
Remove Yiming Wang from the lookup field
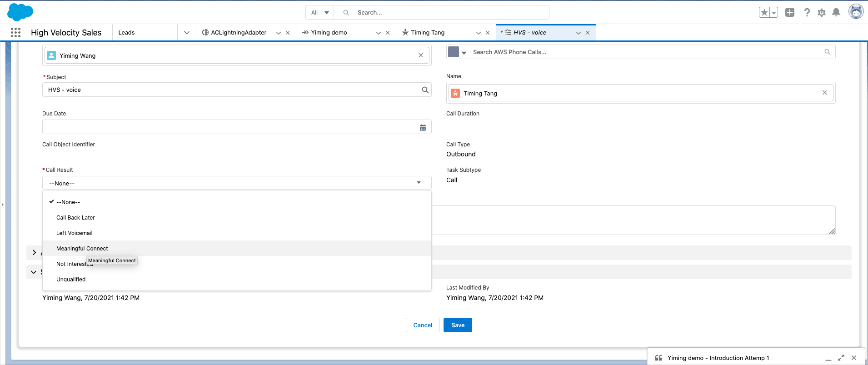click(x=421, y=55)
